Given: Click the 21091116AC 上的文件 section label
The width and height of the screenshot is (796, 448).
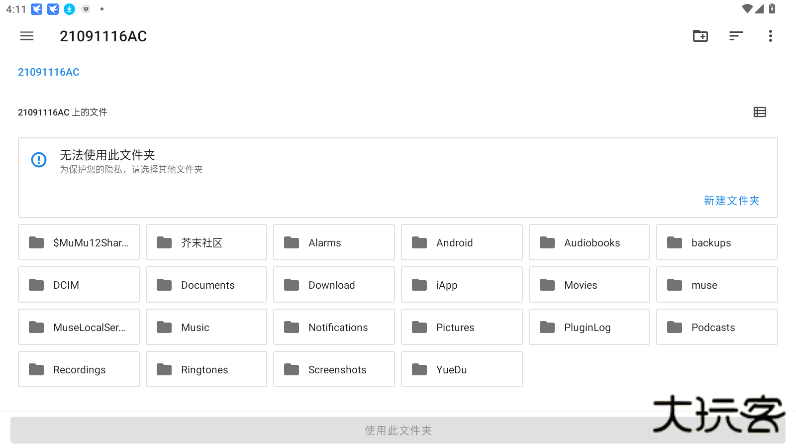Looking at the screenshot, I should point(62,112).
